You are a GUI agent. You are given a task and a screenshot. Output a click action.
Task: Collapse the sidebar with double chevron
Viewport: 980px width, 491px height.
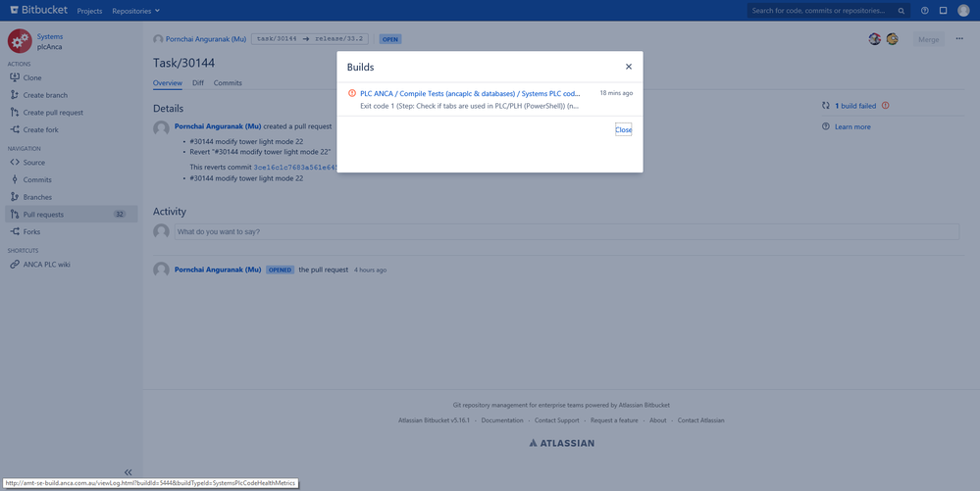click(x=129, y=472)
